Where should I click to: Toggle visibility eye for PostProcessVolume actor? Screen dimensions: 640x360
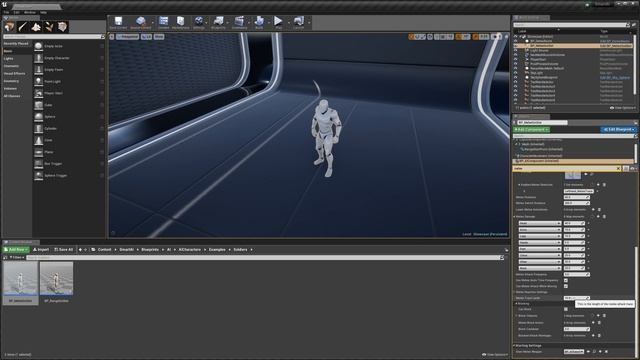pyautogui.click(x=516, y=64)
